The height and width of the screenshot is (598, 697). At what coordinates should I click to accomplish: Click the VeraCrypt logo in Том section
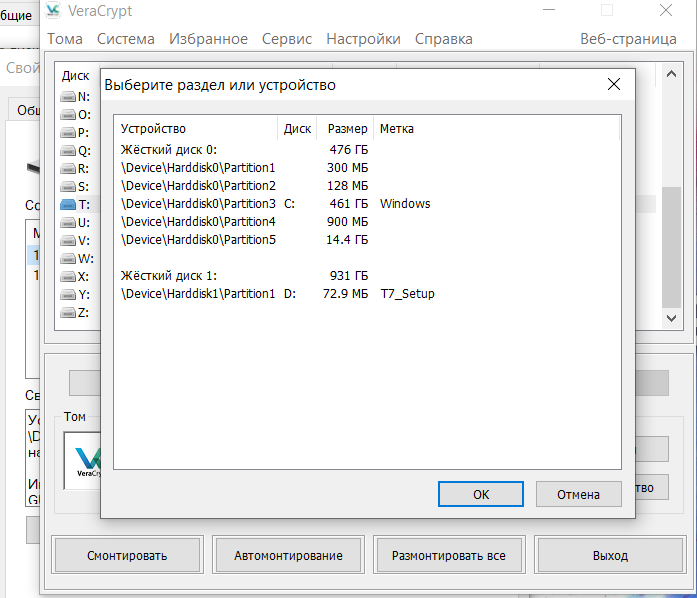click(x=83, y=461)
